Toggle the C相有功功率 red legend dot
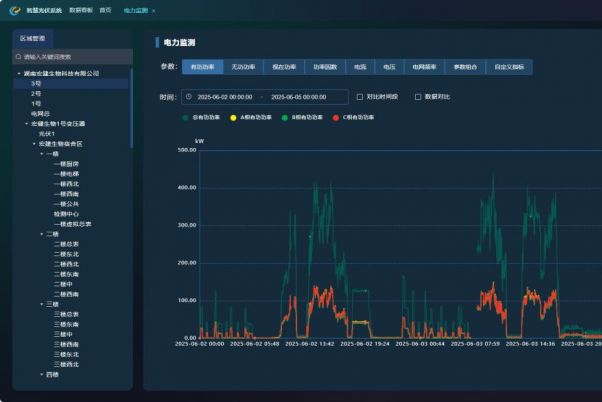 click(x=335, y=117)
